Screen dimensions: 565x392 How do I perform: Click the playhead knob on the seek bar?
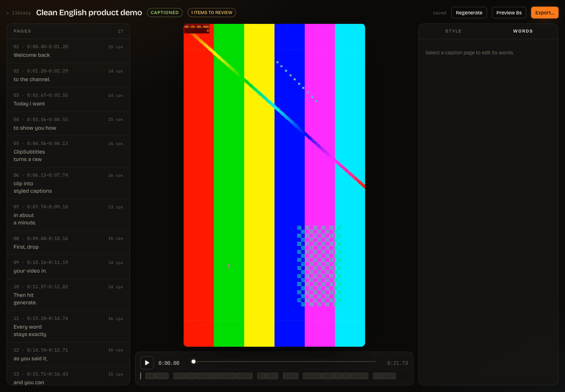pyautogui.click(x=194, y=362)
